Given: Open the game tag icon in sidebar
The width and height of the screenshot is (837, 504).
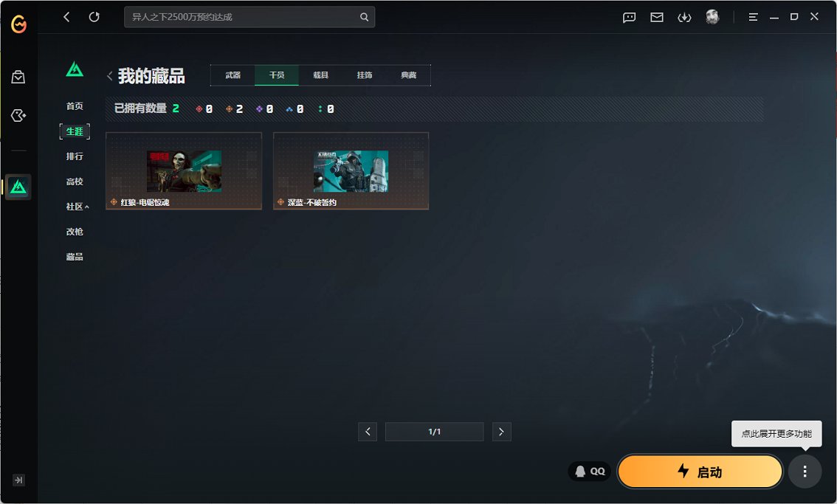Looking at the screenshot, I should (x=18, y=115).
